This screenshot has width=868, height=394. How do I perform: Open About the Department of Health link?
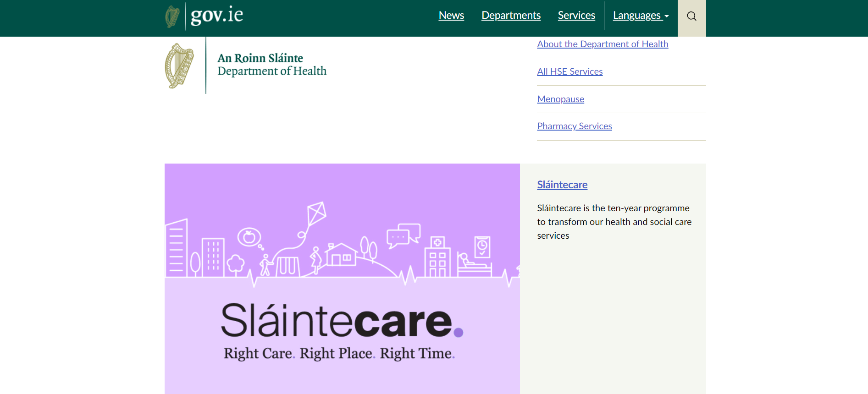[603, 44]
